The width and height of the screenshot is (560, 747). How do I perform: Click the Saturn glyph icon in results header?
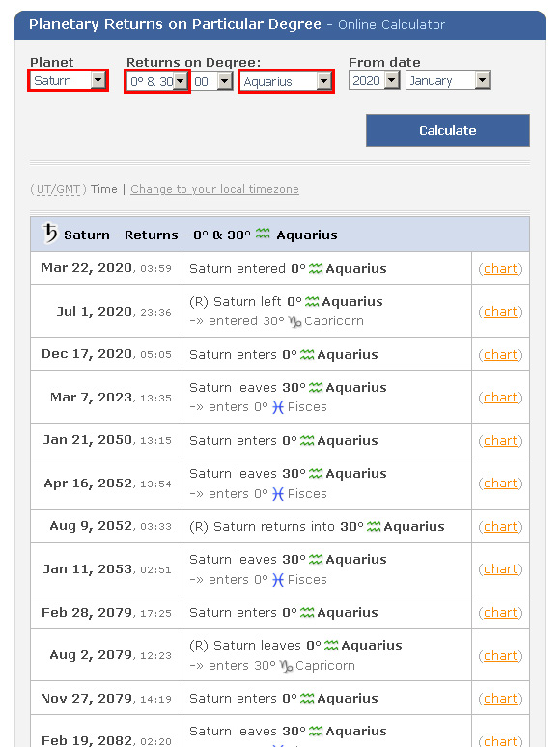tap(49, 234)
